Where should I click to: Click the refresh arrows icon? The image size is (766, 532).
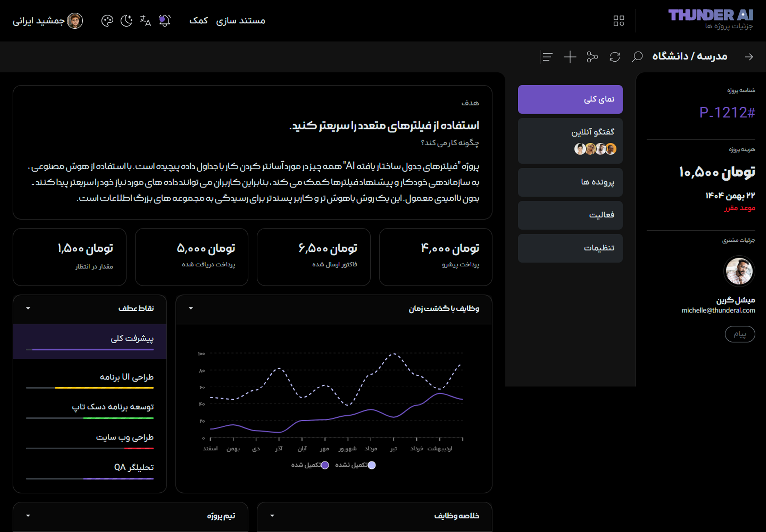[615, 57]
